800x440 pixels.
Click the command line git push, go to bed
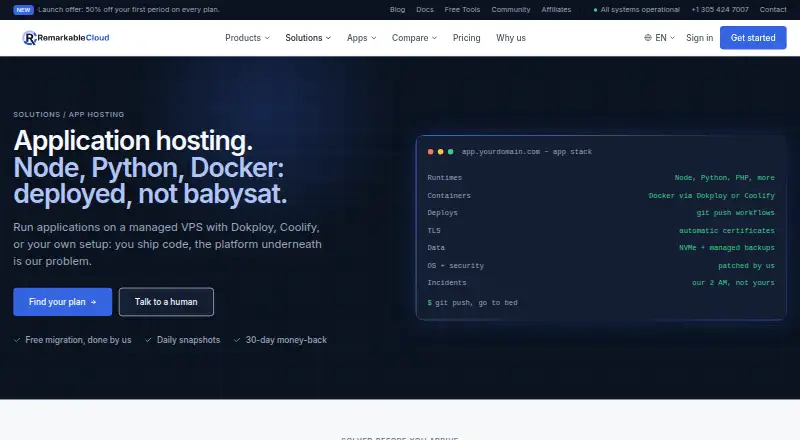[472, 303]
